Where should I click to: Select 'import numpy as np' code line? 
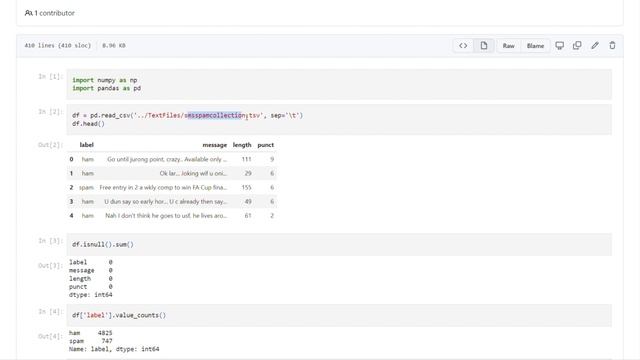coord(105,80)
